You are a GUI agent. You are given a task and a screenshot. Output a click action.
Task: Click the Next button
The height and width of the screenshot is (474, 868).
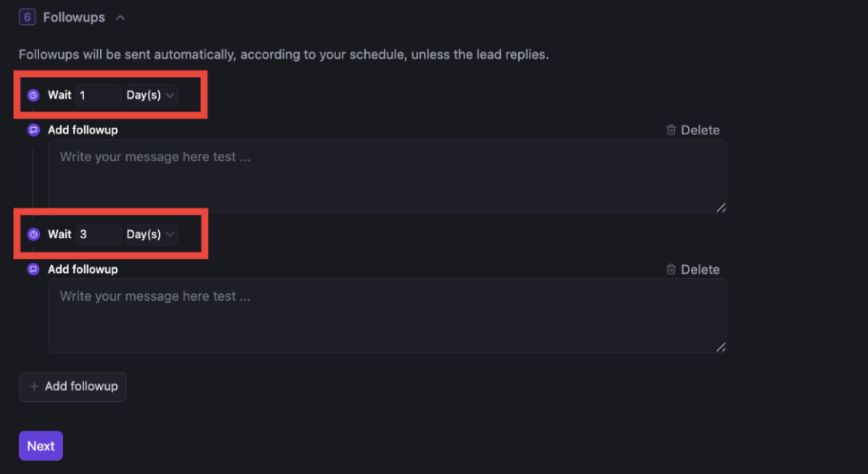point(40,446)
